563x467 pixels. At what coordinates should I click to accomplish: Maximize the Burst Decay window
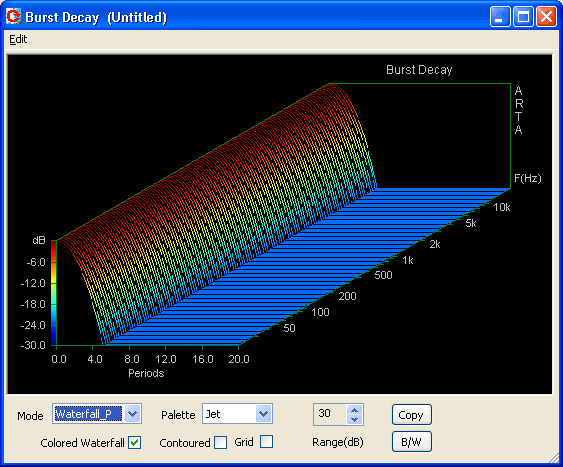[523, 17]
